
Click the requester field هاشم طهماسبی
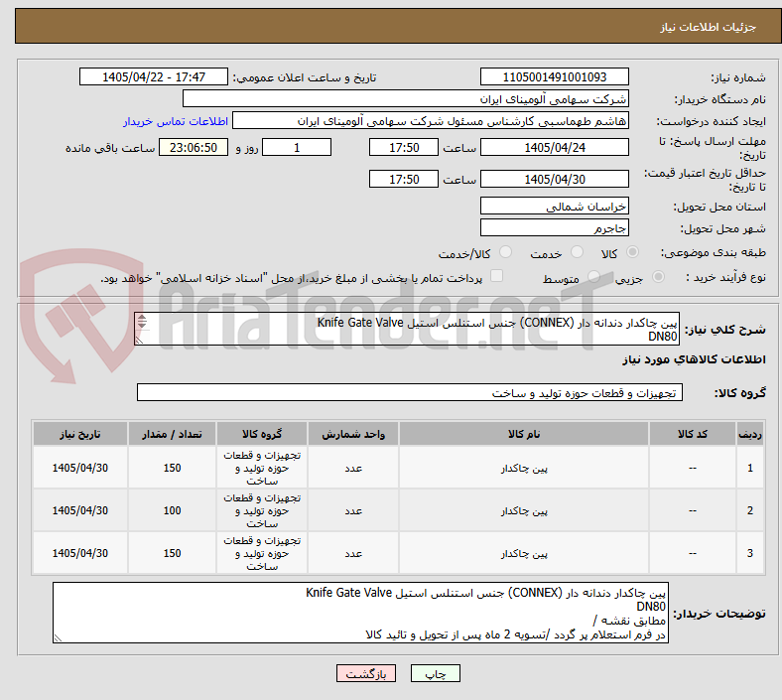pyautogui.click(x=431, y=121)
